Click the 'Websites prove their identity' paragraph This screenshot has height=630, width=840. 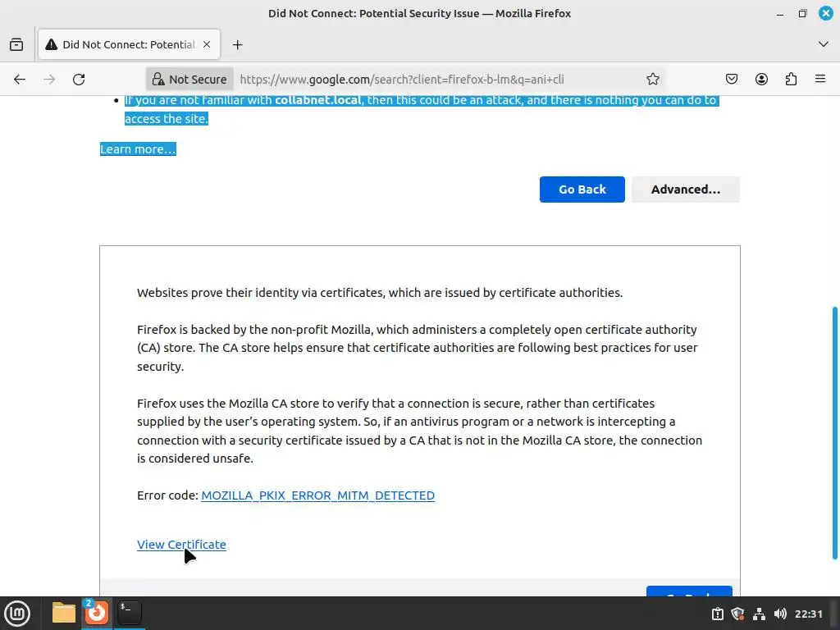(380, 293)
